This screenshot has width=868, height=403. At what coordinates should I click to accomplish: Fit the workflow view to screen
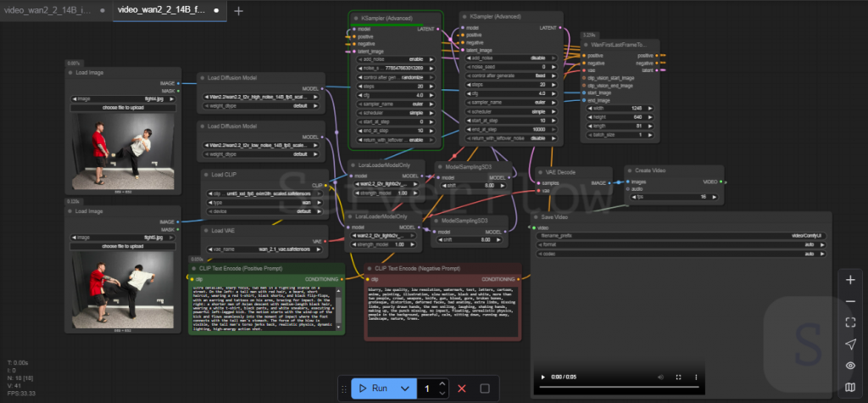[x=851, y=322]
